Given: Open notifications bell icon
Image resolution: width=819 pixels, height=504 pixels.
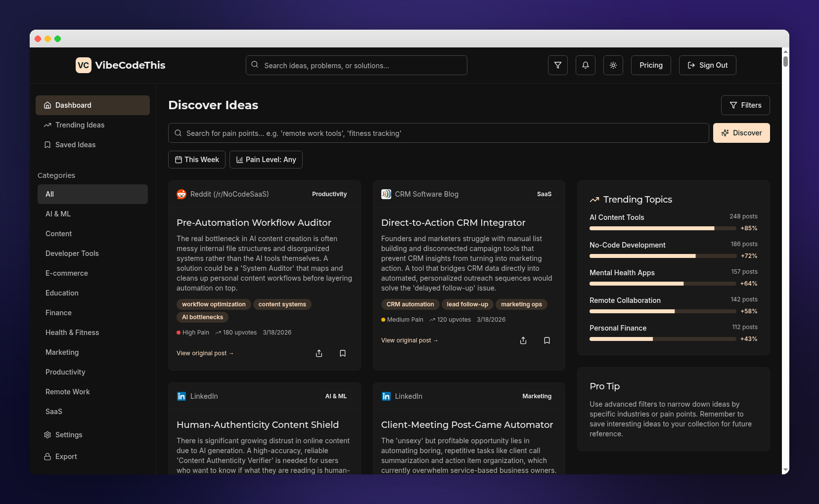Looking at the screenshot, I should tap(586, 65).
